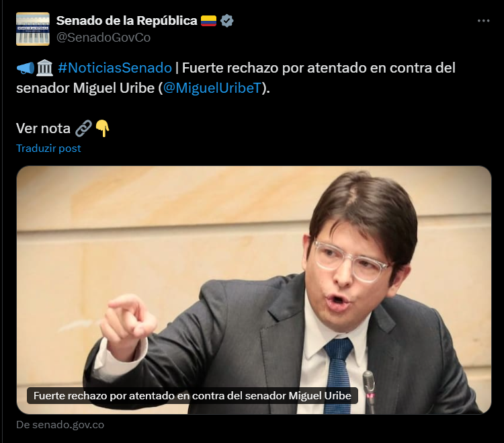Click the megaphone emoji in the post

coord(25,68)
